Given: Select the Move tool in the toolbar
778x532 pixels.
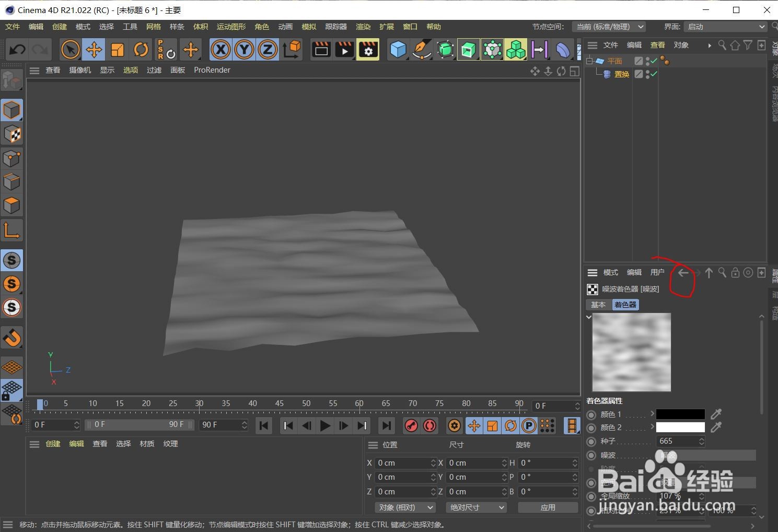Looking at the screenshot, I should pyautogui.click(x=94, y=49).
